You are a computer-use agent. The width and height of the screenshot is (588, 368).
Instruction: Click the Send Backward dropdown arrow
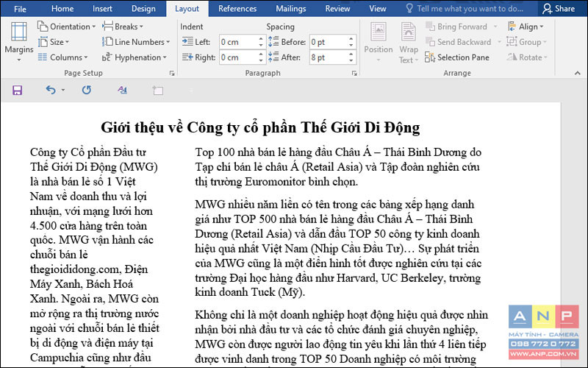tap(499, 42)
